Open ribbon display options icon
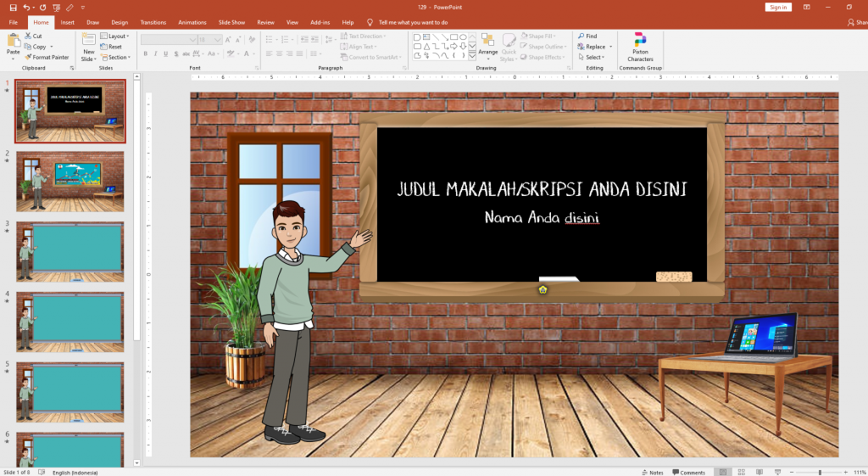 pos(807,7)
